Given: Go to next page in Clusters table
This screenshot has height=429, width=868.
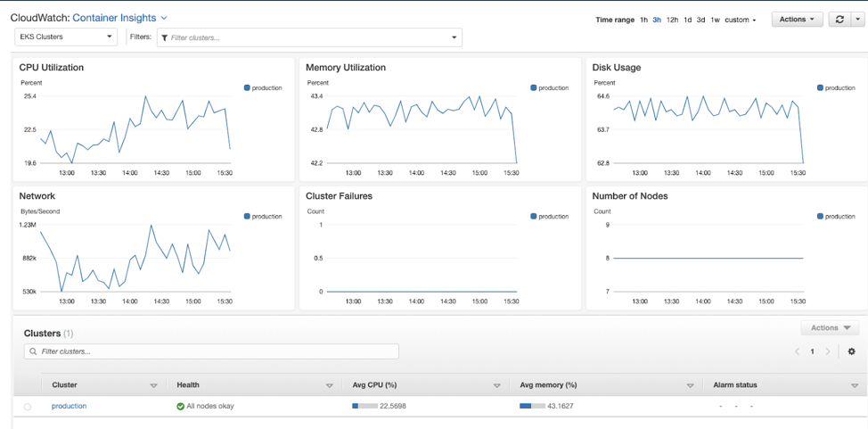Looking at the screenshot, I should [828, 351].
